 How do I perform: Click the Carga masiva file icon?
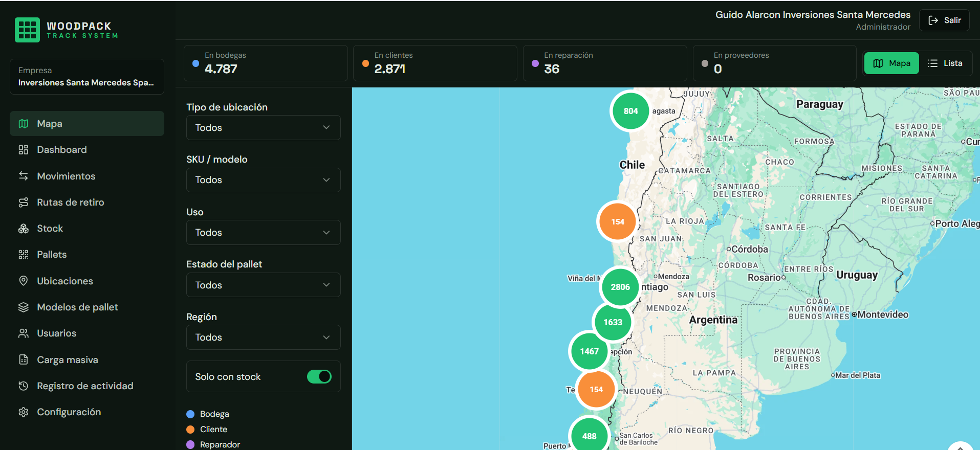[24, 359]
